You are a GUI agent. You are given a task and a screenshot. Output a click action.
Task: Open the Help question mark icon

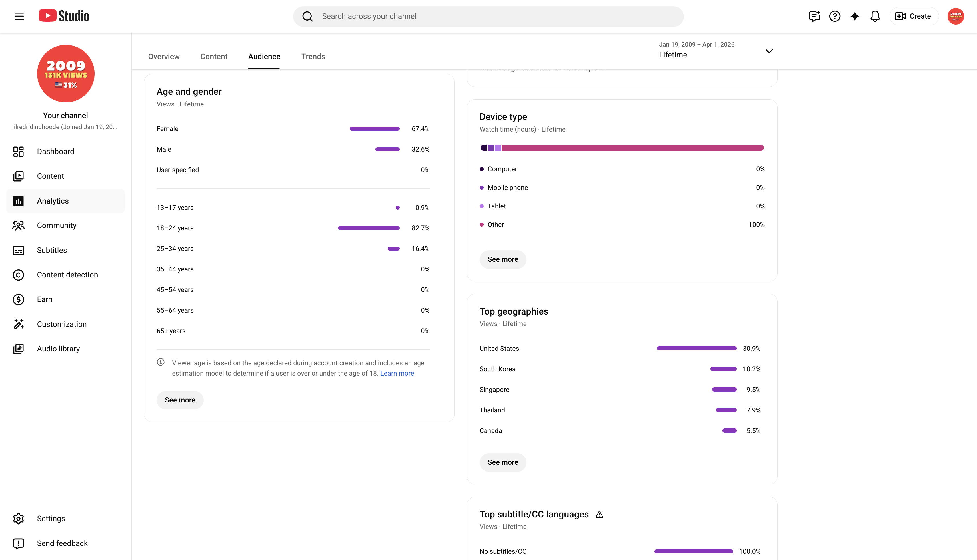(834, 16)
